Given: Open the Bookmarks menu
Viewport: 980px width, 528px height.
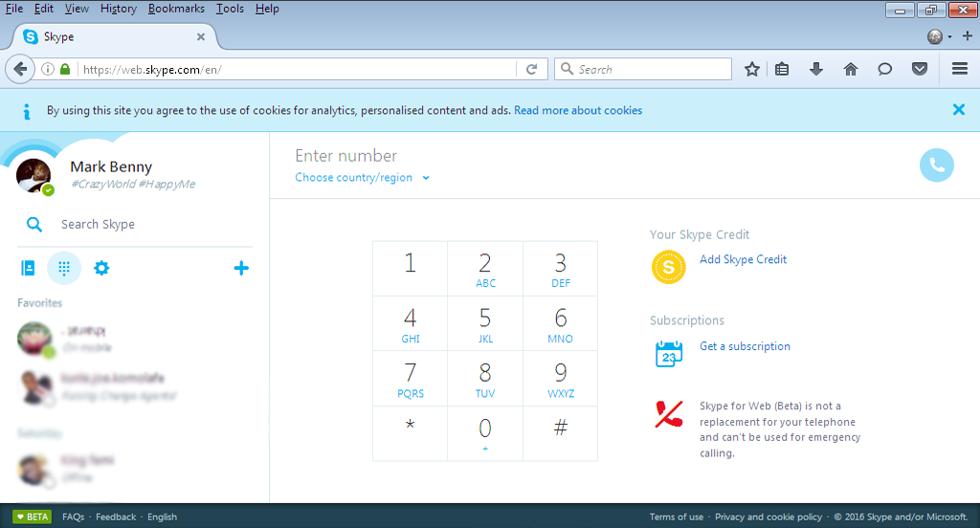Looking at the screenshot, I should click(x=176, y=9).
